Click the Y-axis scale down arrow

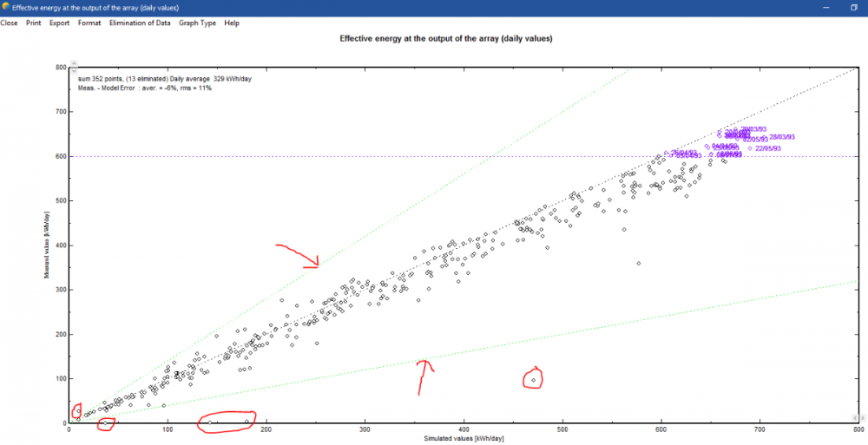click(x=74, y=71)
